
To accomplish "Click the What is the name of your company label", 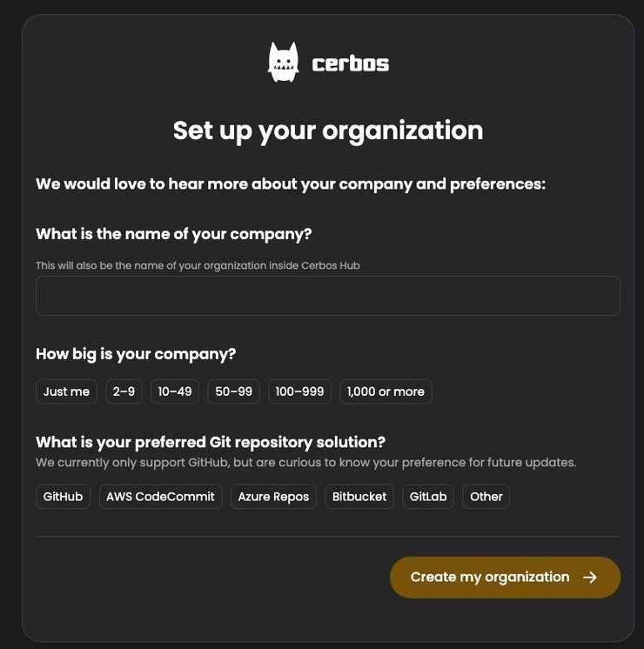I will pos(173,234).
